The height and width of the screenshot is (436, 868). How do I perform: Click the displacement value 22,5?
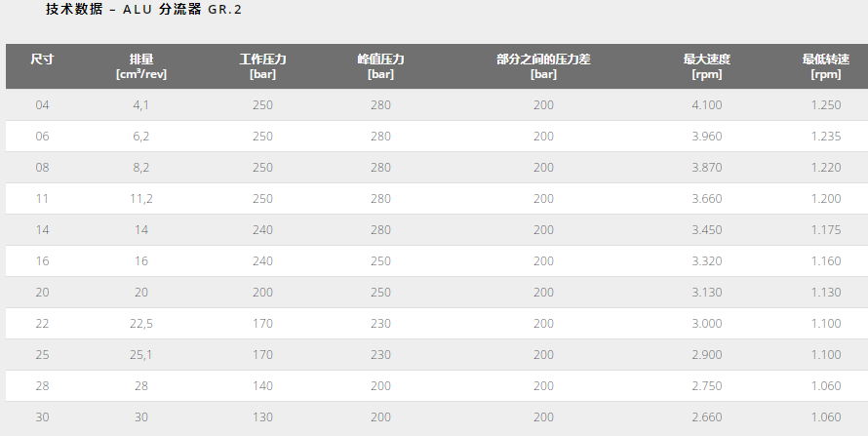[141, 324]
